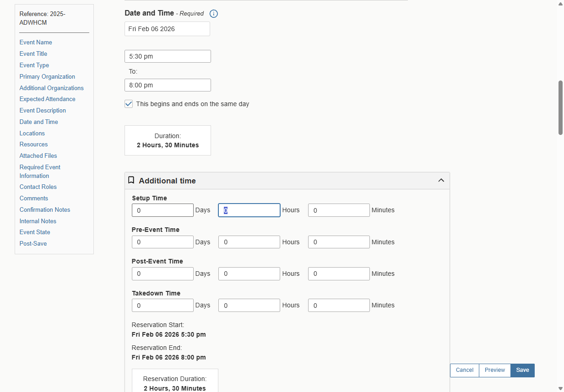Click Takedown Time Minutes field
The width and height of the screenshot is (564, 392).
339,305
